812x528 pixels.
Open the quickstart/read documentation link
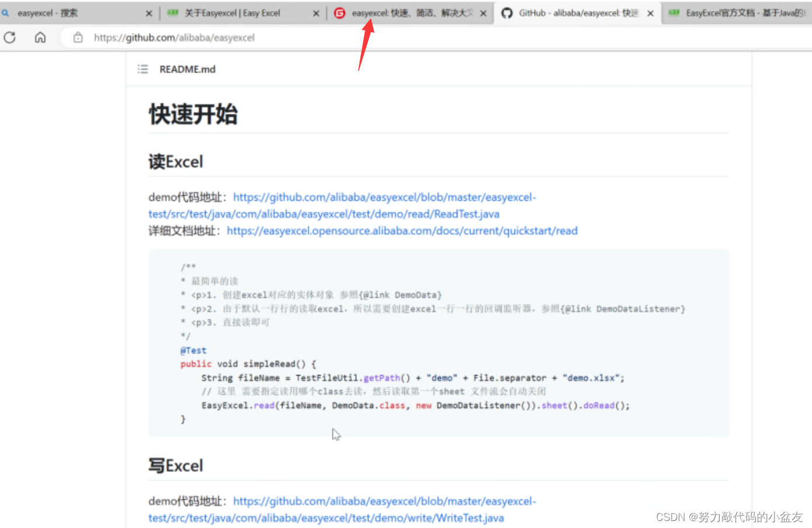coord(402,231)
